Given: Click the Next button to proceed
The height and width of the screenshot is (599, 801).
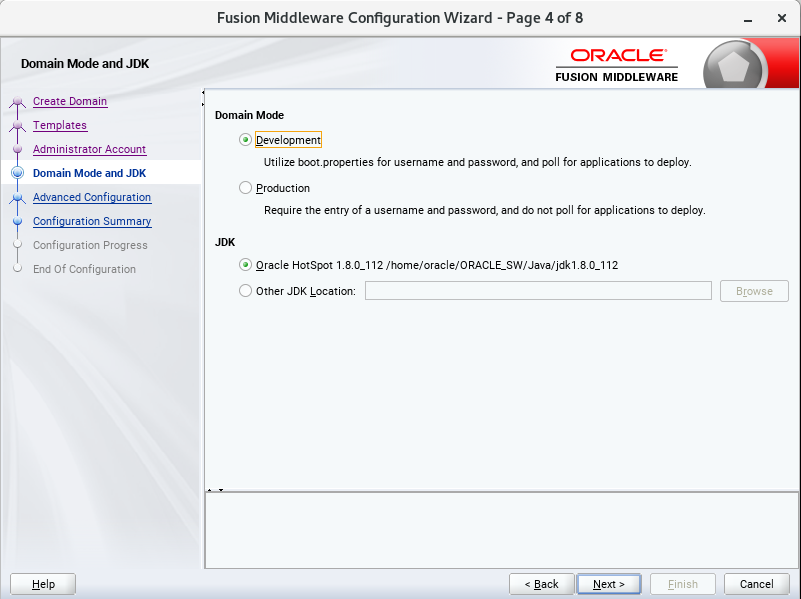Looking at the screenshot, I should [x=608, y=584].
